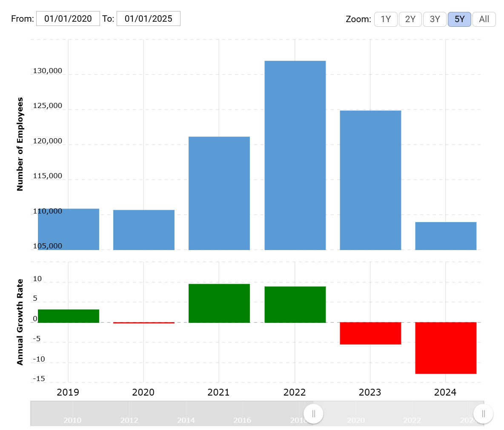Click the 2024 employee count bar
This screenshot has height=430, width=504.
point(446,236)
